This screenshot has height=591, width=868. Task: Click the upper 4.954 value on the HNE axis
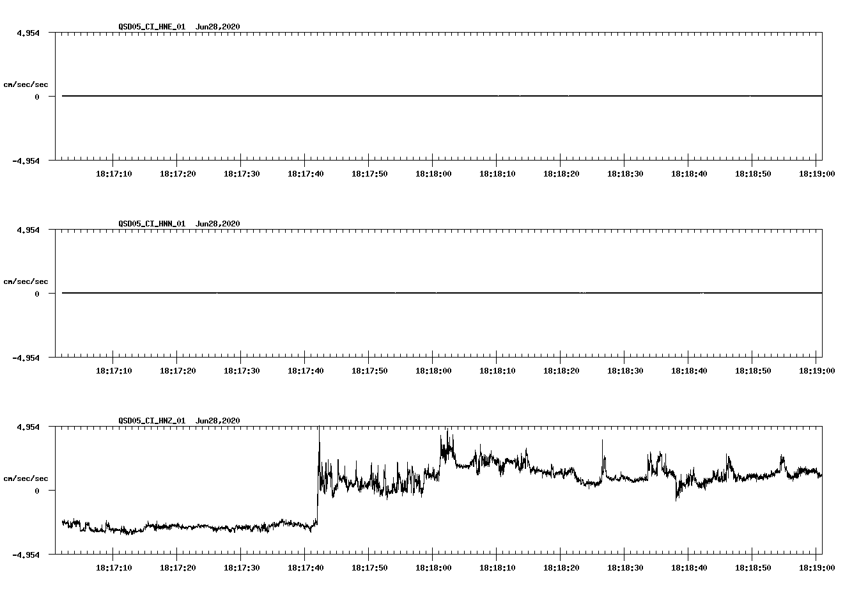coord(27,33)
